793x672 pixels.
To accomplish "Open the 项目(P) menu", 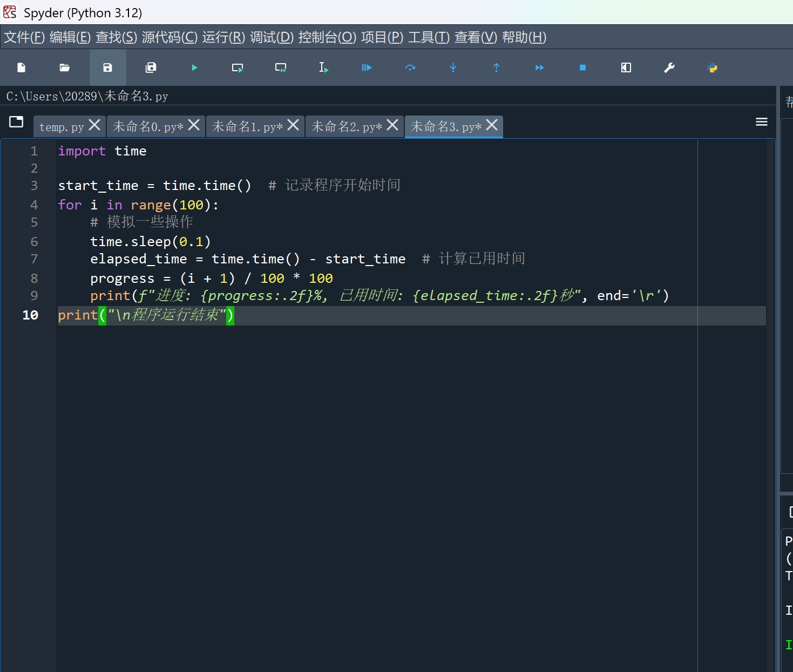I will point(382,37).
